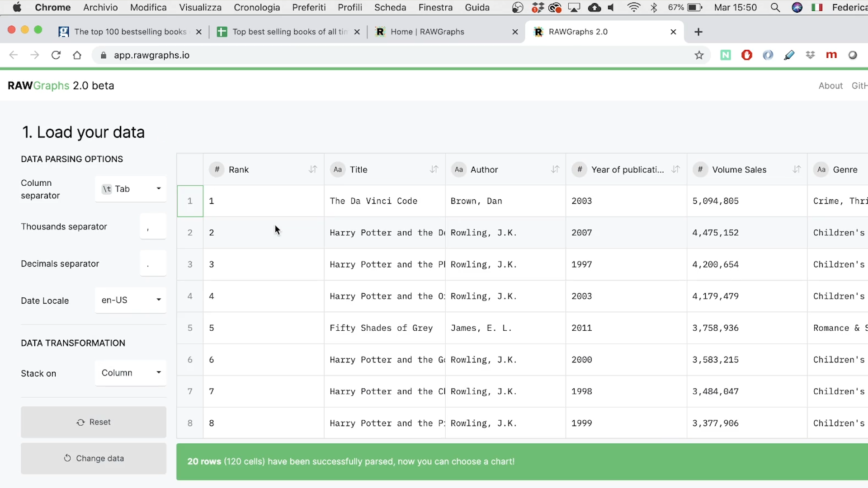
Task: Bookmark page with the star icon
Action: pyautogui.click(x=699, y=55)
